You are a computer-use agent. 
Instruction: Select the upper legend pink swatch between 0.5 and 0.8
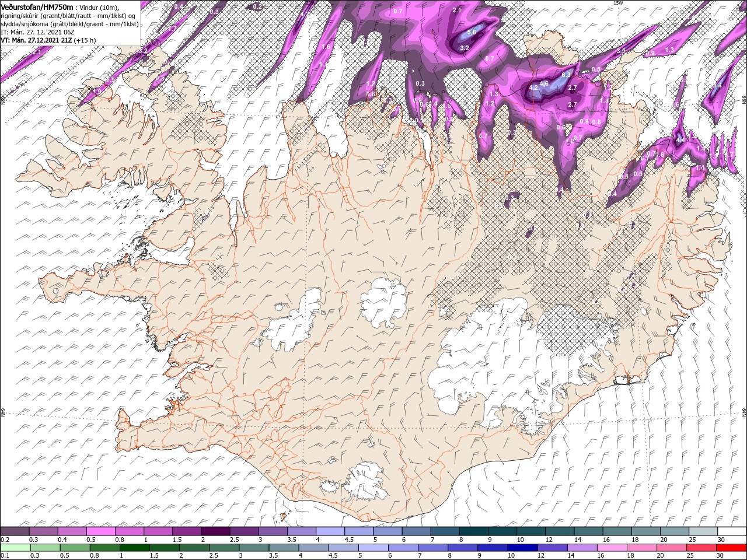[x=100, y=531]
